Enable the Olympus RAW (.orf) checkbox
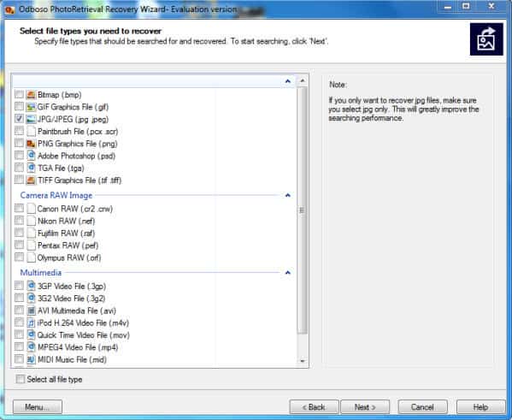512x420 pixels. [x=20, y=257]
